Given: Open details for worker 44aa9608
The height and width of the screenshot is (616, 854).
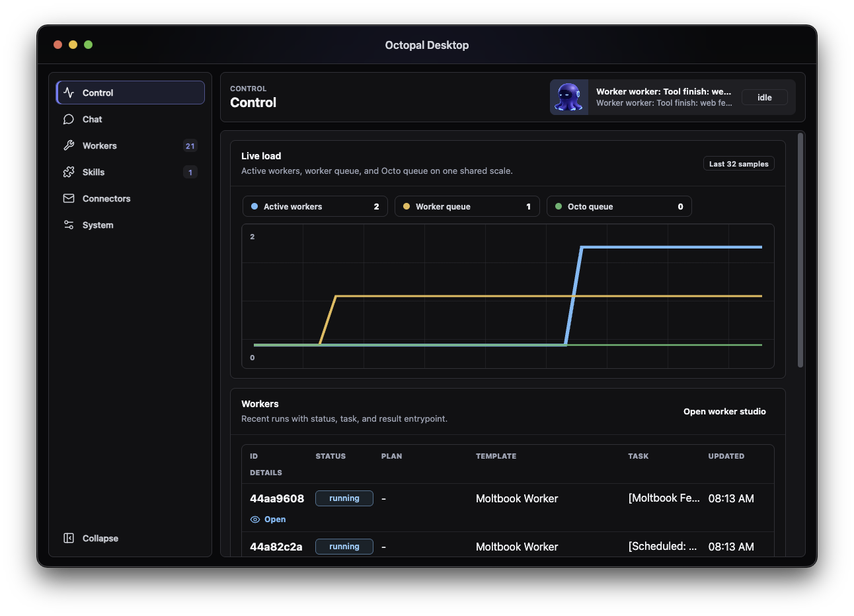Looking at the screenshot, I should point(268,520).
